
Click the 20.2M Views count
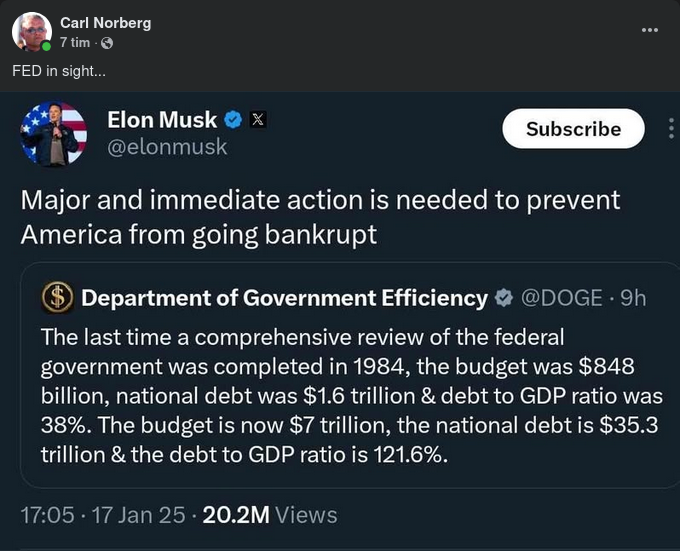coord(269,515)
